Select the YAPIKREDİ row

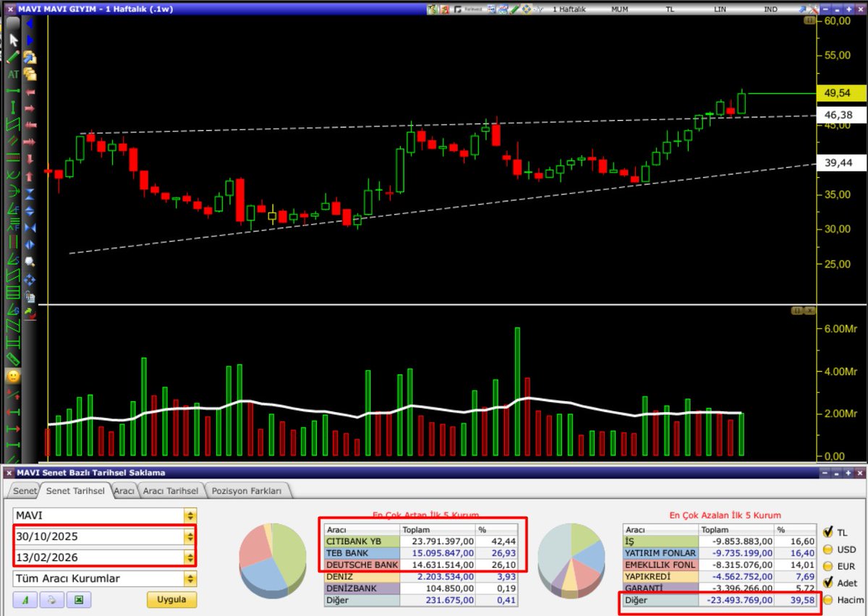(x=720, y=577)
